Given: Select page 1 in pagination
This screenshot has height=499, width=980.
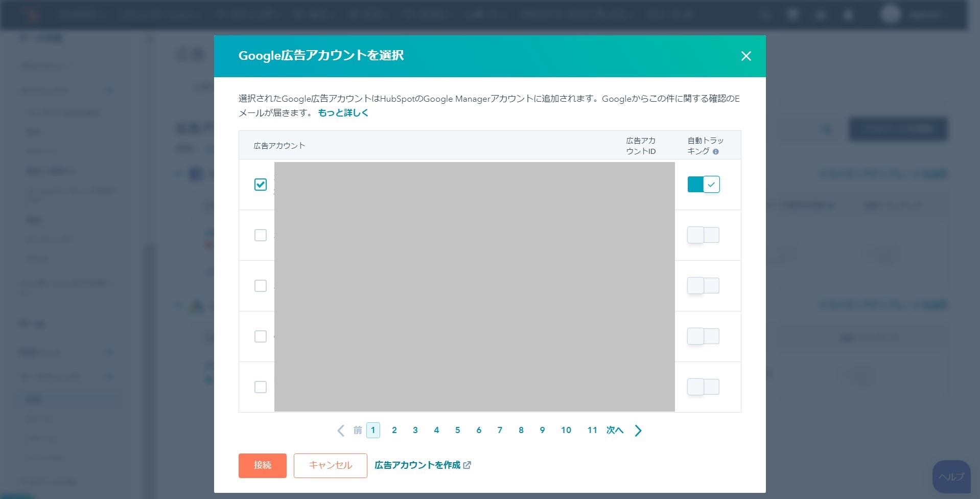Looking at the screenshot, I should pos(373,430).
